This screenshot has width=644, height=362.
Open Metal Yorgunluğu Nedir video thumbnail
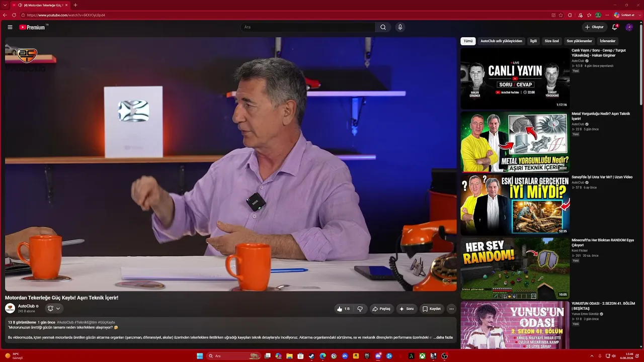[x=515, y=142]
